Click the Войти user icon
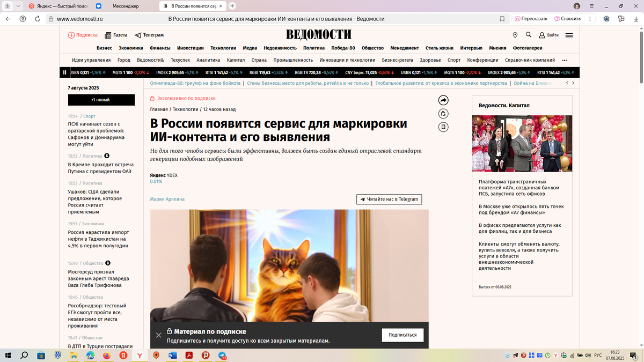 (541, 35)
